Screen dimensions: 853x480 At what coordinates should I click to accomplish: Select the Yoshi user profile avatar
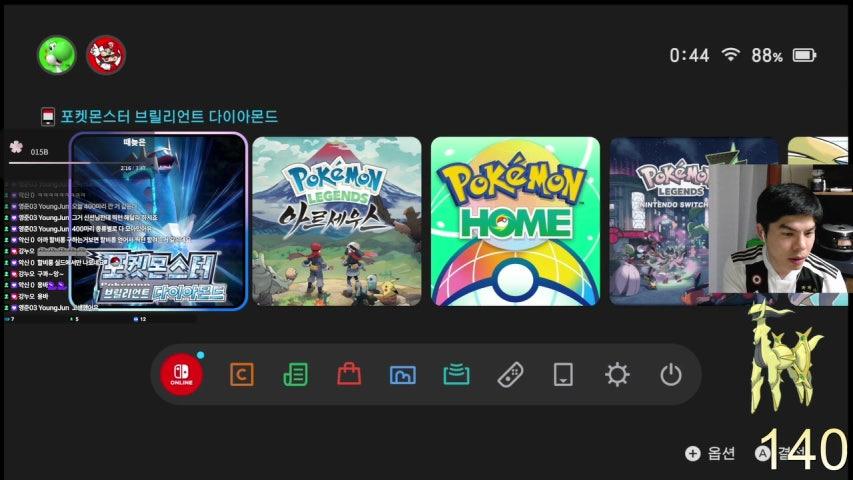tap(57, 54)
